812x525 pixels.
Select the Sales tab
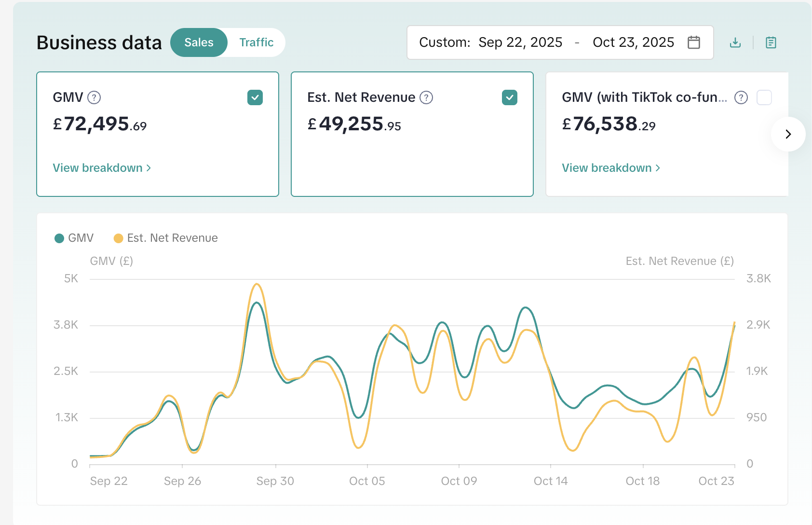[x=199, y=42]
